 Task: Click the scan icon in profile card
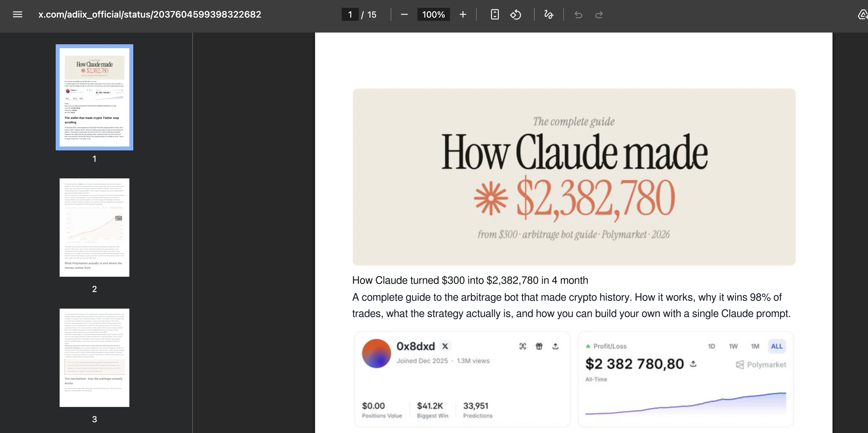(x=523, y=346)
